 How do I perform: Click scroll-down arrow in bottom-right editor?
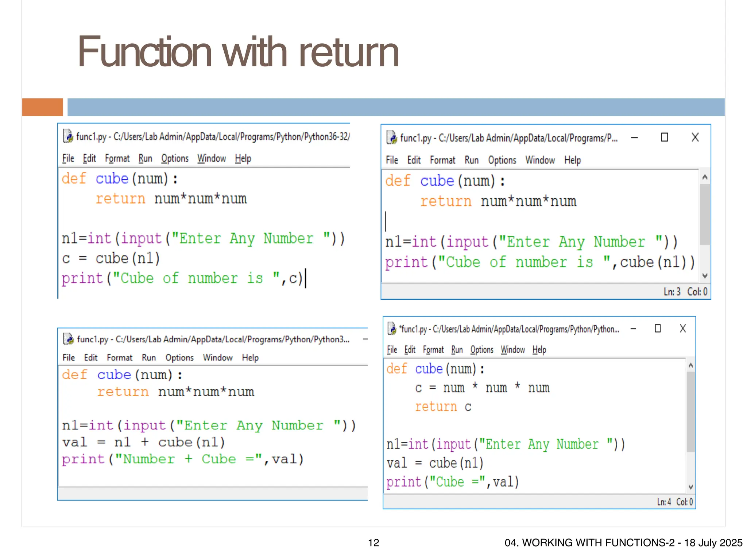[x=690, y=487]
